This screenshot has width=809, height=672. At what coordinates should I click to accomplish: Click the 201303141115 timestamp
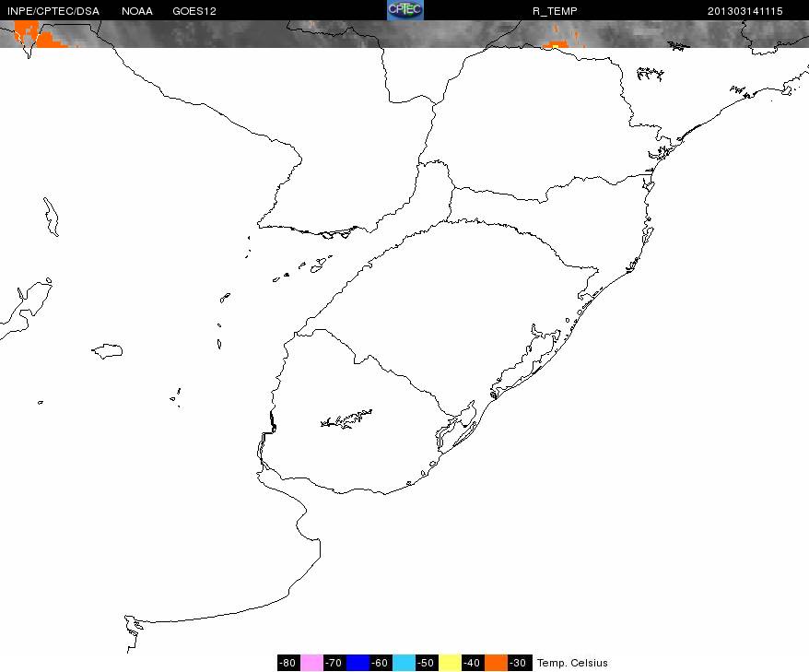[745, 11]
